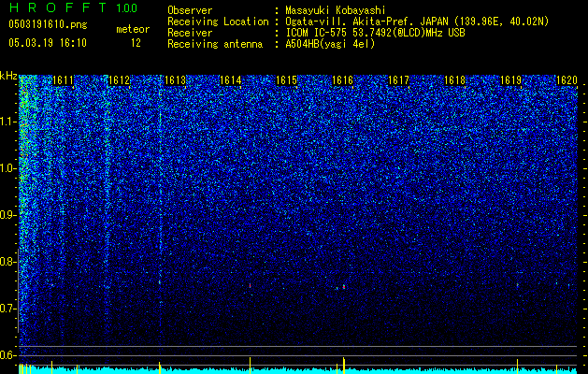
Task: Click the HROFFT title text
Action: click(x=58, y=7)
